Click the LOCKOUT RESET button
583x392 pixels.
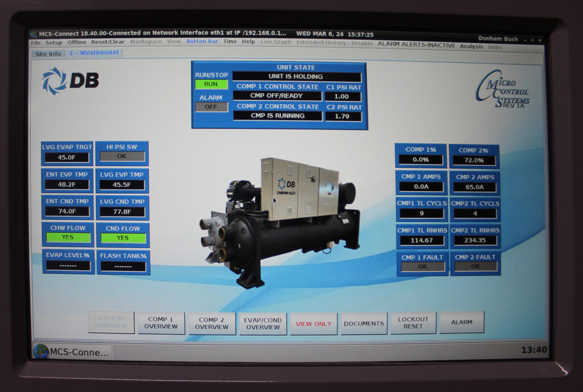click(x=413, y=323)
